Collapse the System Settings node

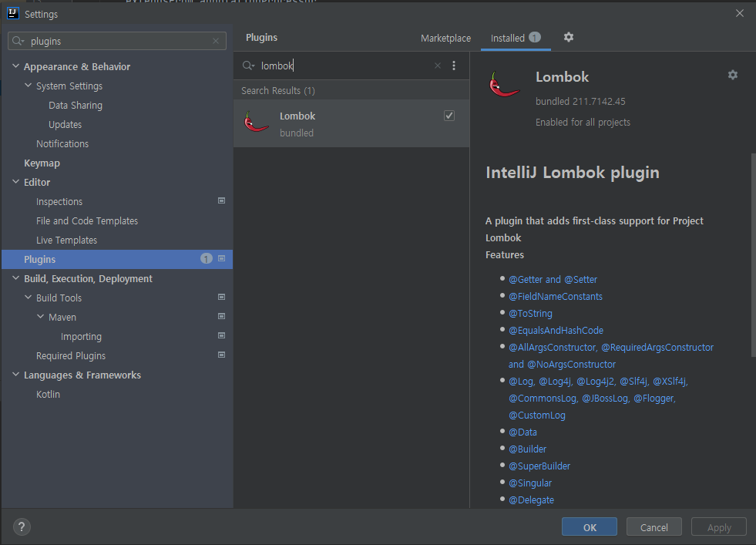28,86
